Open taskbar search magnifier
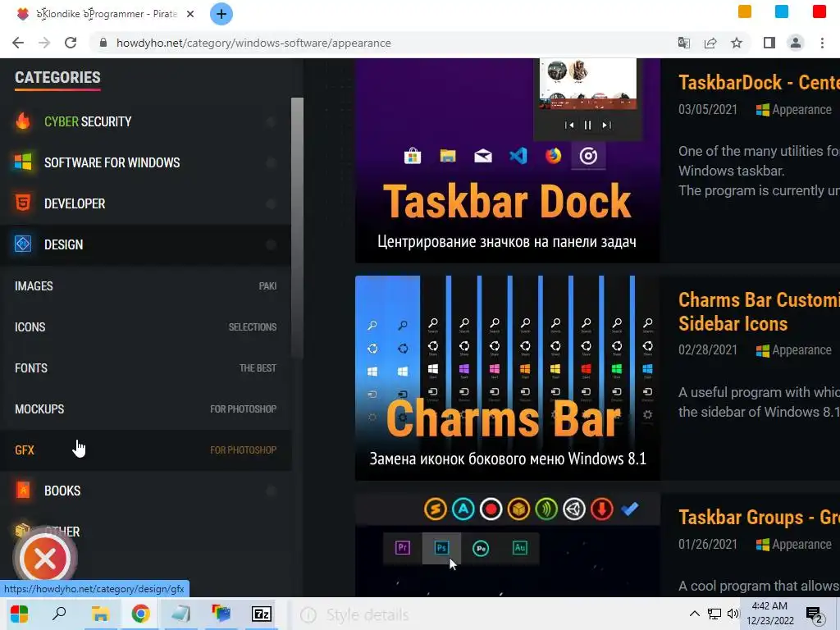This screenshot has height=630, width=840. point(59,614)
